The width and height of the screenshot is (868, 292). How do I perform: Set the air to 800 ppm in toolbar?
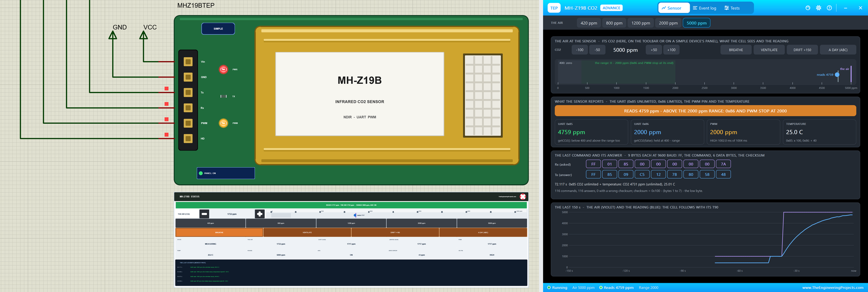tap(614, 23)
